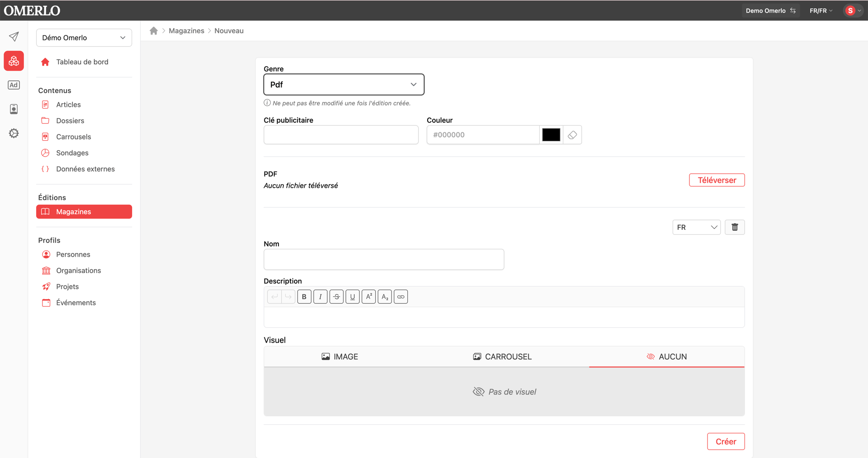868x458 pixels.
Task: Switch to the CARROUSEL visual tab
Action: point(502,357)
